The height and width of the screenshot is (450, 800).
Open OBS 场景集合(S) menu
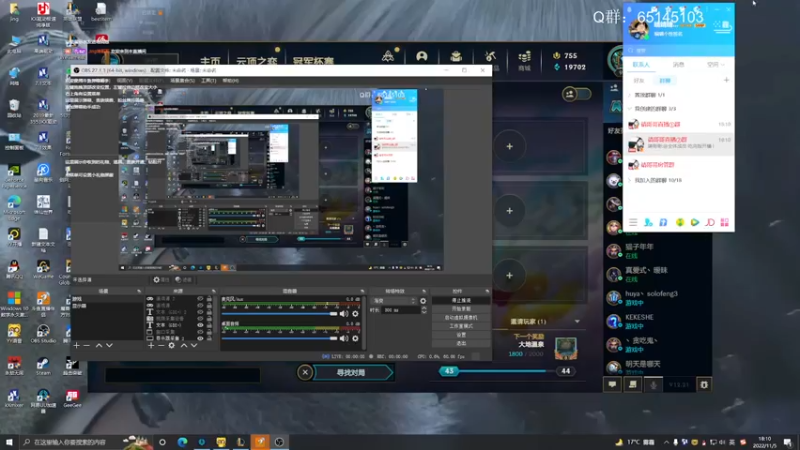coord(182,81)
